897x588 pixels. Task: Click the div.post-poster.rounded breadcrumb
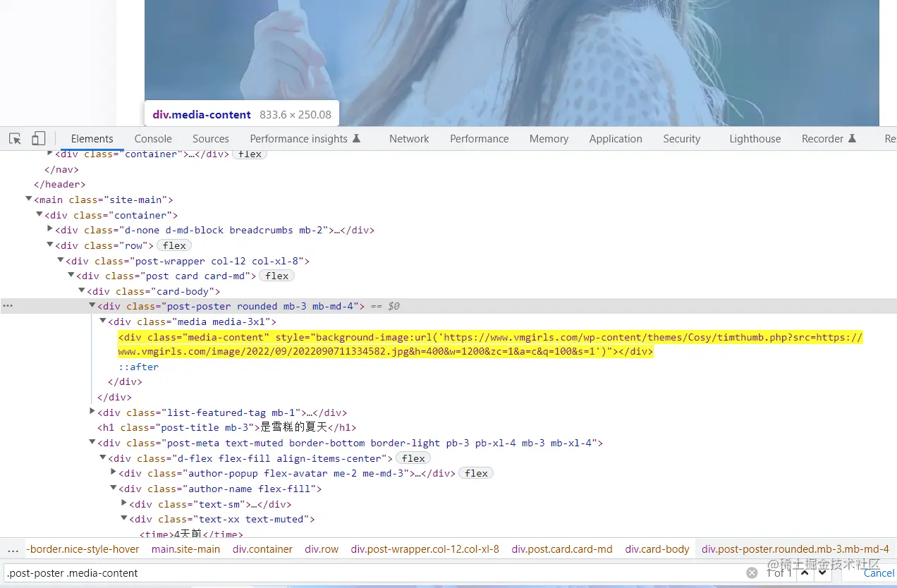(795, 549)
